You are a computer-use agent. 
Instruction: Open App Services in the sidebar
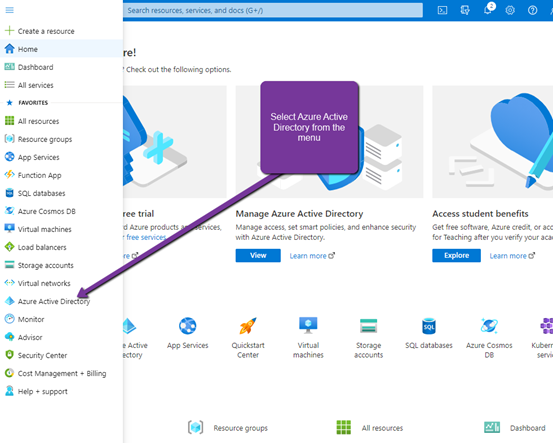pos(61,157)
